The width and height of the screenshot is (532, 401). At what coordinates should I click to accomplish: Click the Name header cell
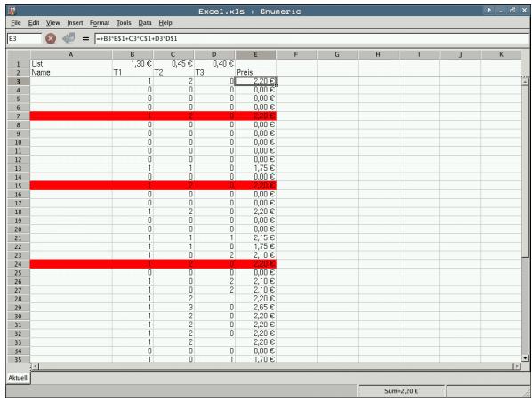click(x=71, y=73)
